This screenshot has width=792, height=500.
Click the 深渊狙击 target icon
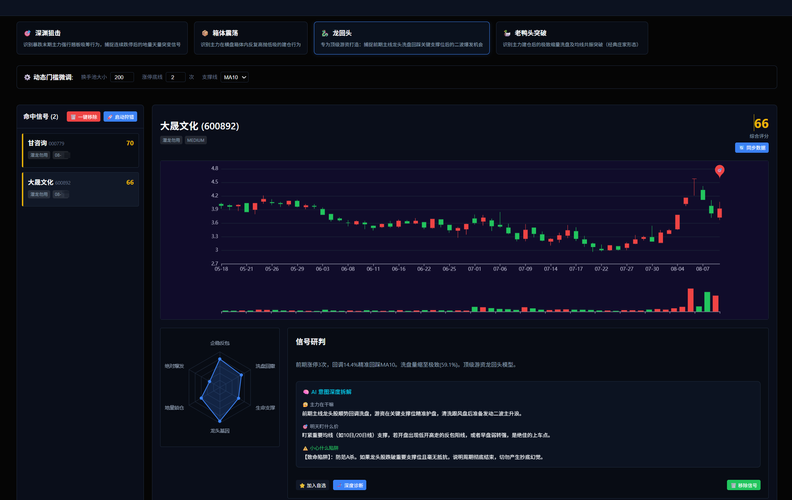[27, 33]
